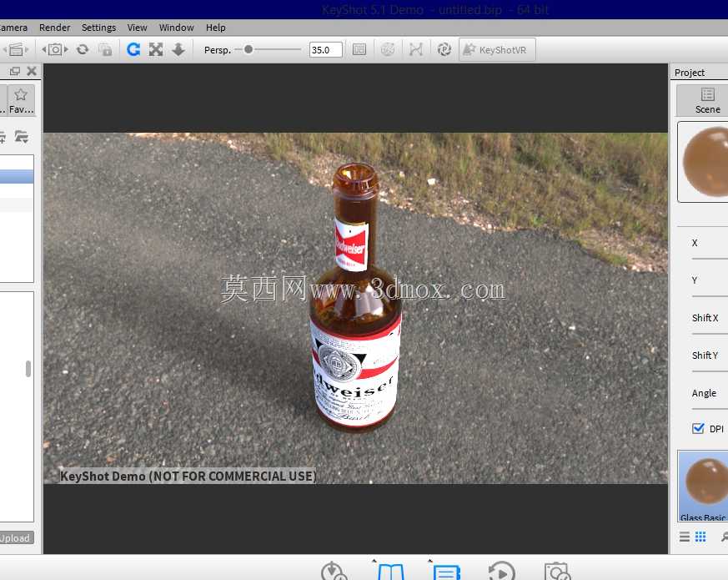The height and width of the screenshot is (580, 728).
Task: Select the dolly camera down-arrow tool
Action: (x=178, y=49)
